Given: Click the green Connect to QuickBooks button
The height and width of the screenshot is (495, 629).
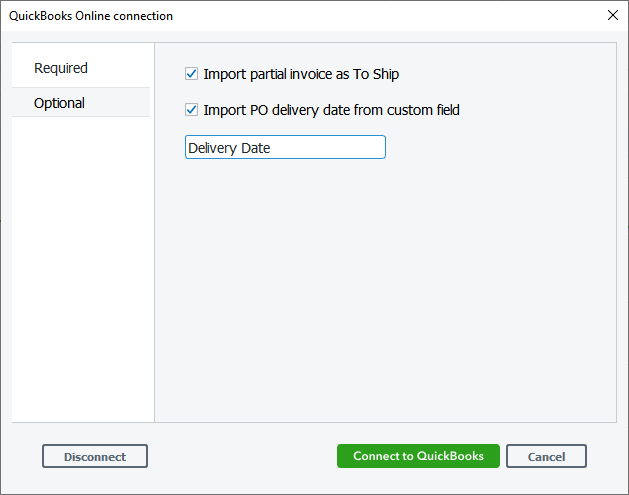Looking at the screenshot, I should (x=418, y=456).
